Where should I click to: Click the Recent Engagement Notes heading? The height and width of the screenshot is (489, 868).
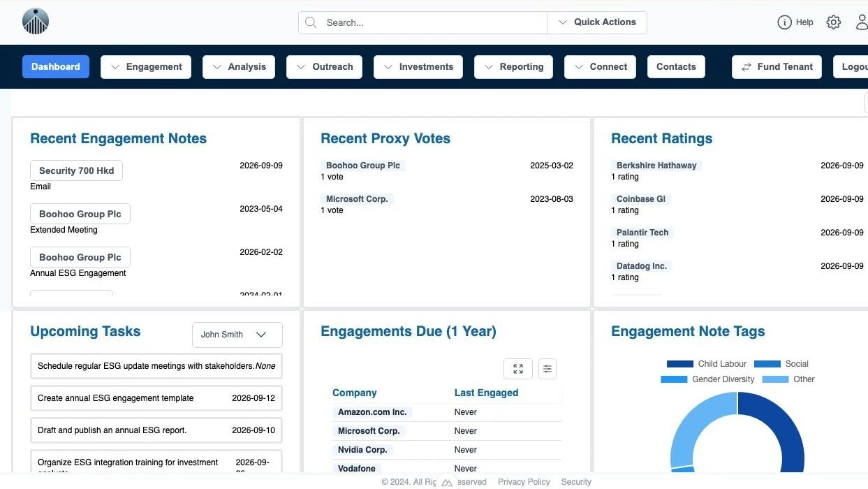pyautogui.click(x=119, y=138)
